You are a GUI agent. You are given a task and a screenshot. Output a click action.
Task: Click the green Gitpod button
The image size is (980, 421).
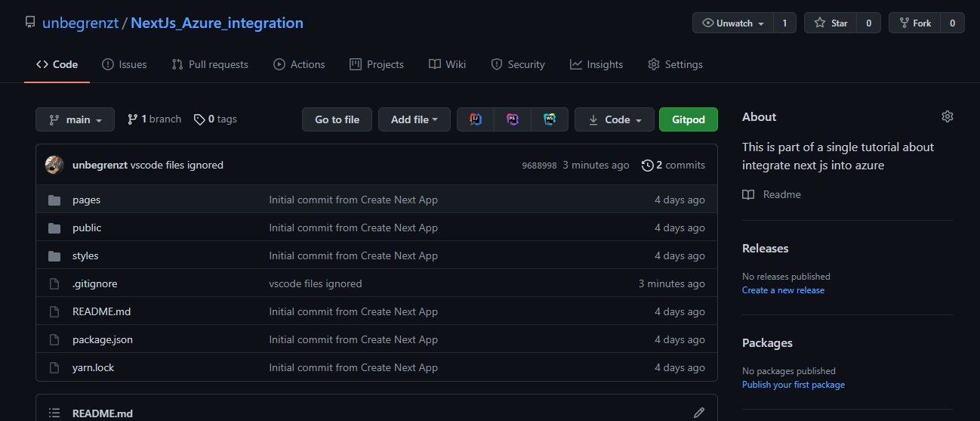click(689, 119)
